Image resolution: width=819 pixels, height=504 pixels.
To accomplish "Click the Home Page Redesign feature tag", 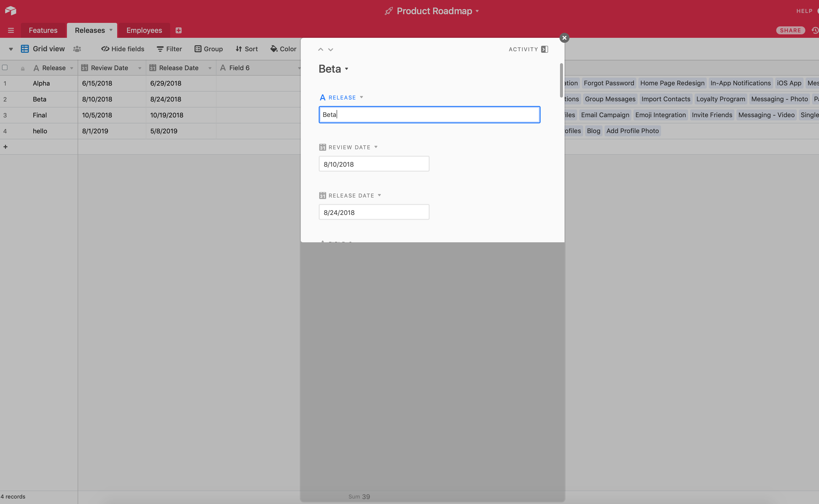I will (x=672, y=83).
